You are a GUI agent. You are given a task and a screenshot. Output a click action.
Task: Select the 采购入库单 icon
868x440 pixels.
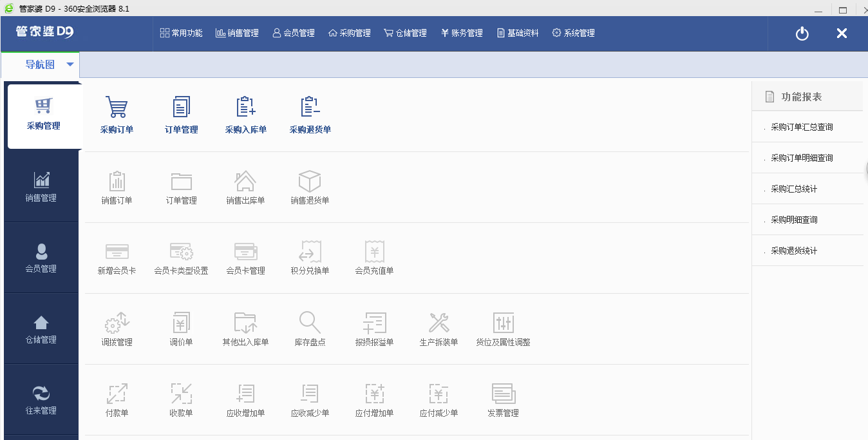245,115
